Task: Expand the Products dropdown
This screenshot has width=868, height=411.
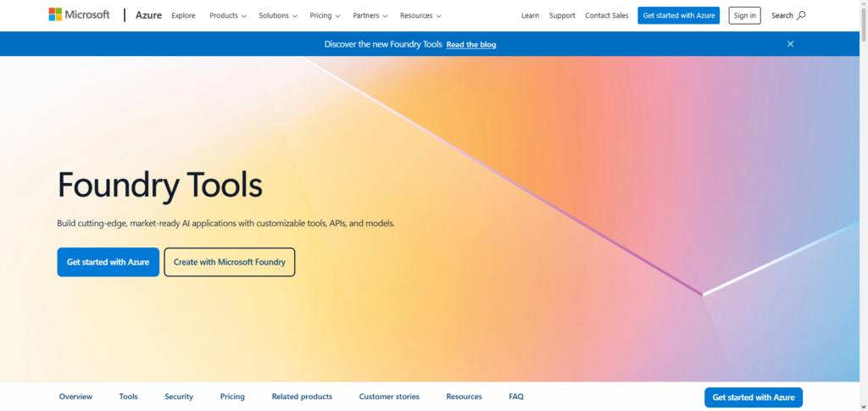Action: (x=227, y=15)
